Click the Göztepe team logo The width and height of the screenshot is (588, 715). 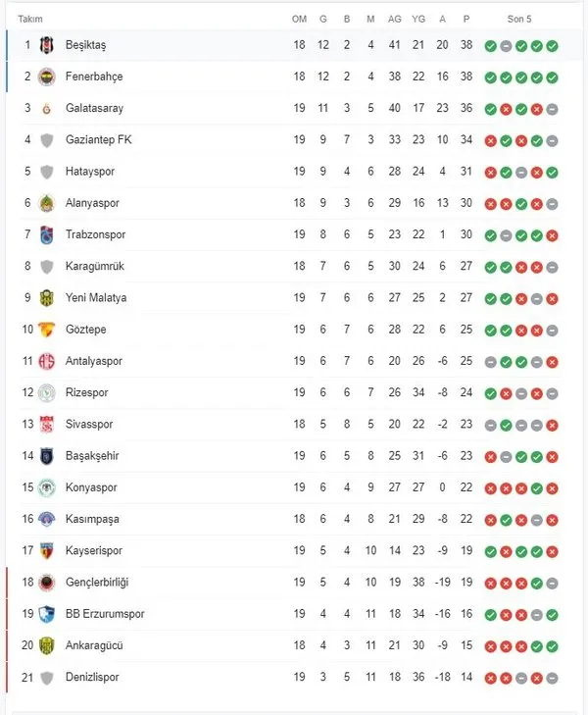click(x=46, y=330)
